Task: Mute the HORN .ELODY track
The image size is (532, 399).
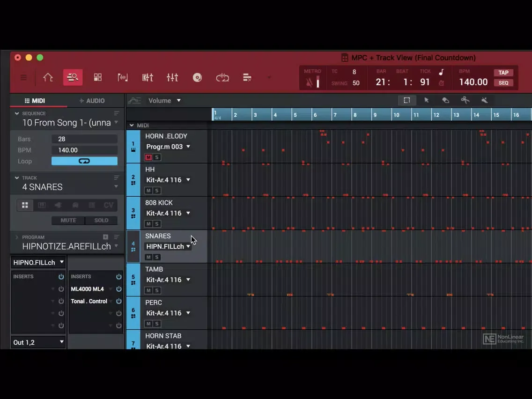Action: [148, 157]
